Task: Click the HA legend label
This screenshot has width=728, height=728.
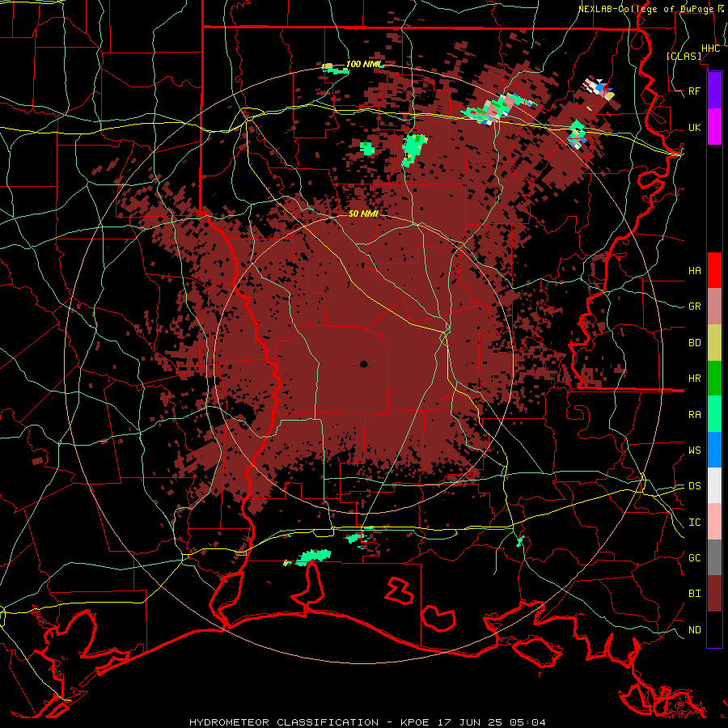Action: tap(694, 270)
